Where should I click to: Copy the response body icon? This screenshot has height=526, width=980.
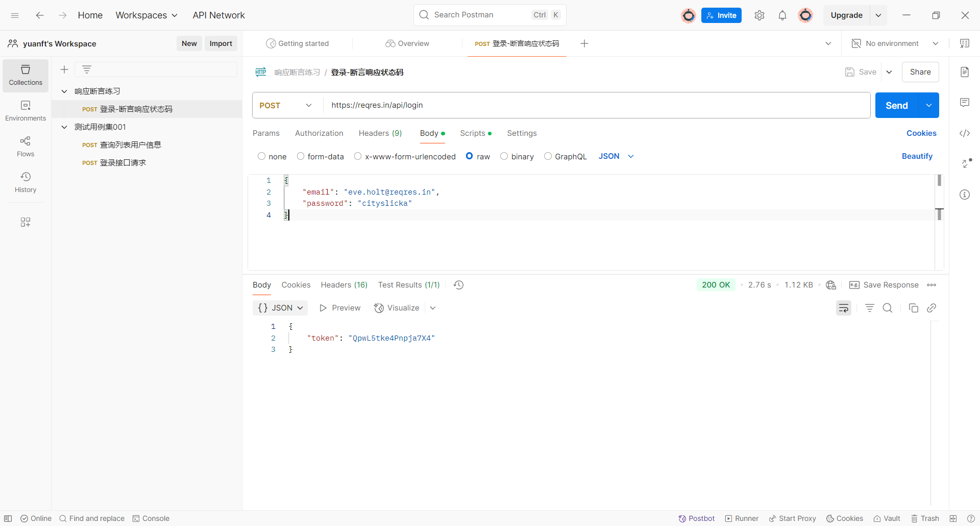[x=914, y=308]
